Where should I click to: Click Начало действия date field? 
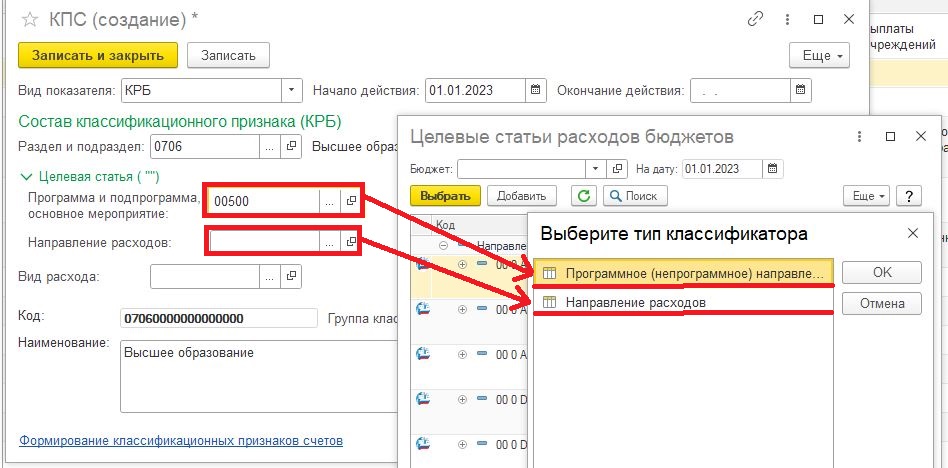[x=475, y=90]
